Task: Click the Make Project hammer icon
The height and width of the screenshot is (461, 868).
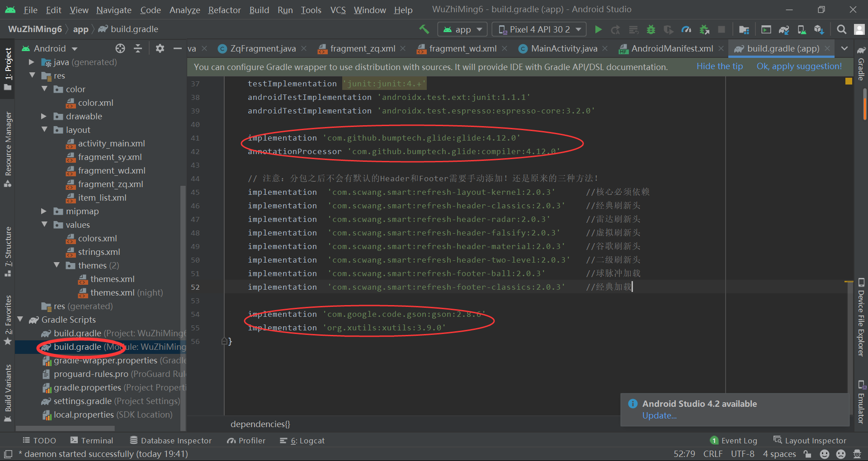Action: pyautogui.click(x=424, y=29)
